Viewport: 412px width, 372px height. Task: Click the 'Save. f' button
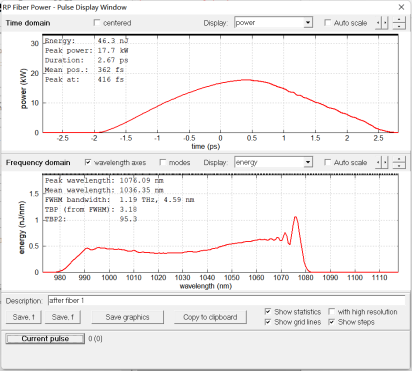63,317
